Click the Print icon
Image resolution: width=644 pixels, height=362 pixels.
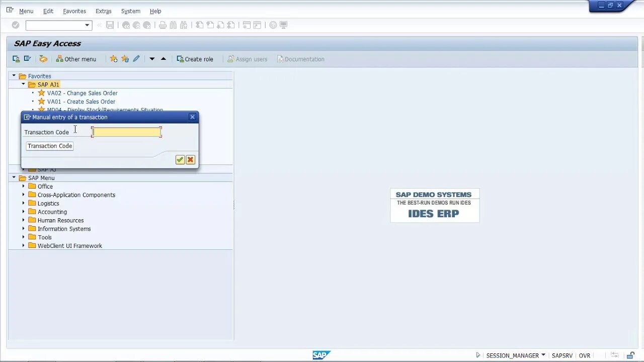[163, 25]
